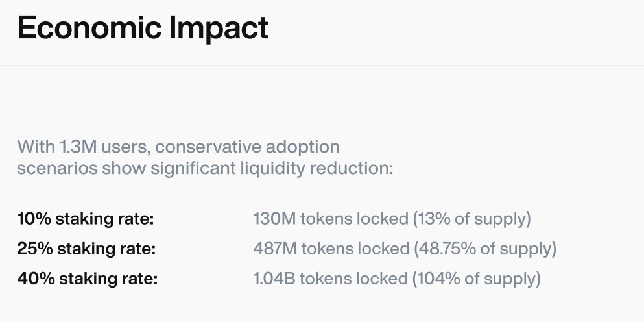
Task: Click the word Economic in the title
Action: point(89,27)
